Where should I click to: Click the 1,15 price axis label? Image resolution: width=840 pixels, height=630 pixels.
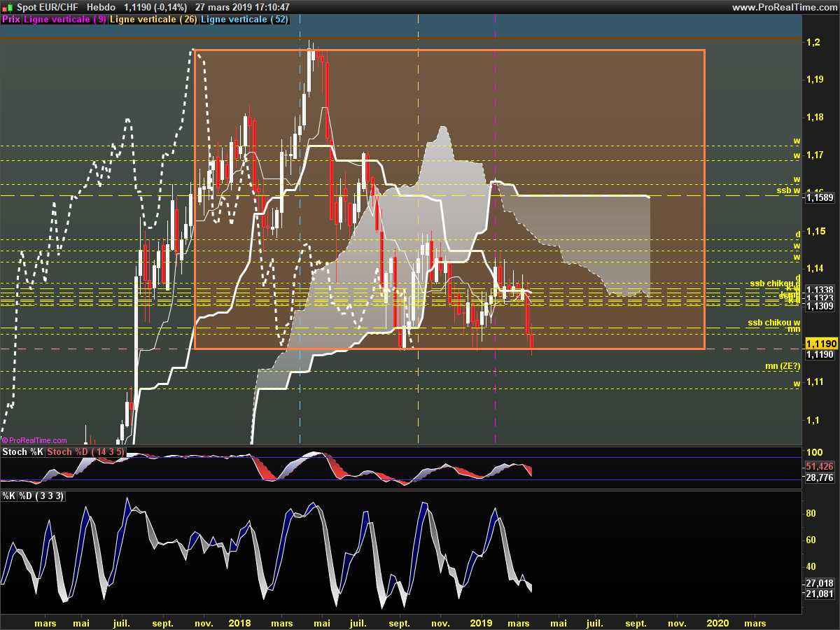815,231
